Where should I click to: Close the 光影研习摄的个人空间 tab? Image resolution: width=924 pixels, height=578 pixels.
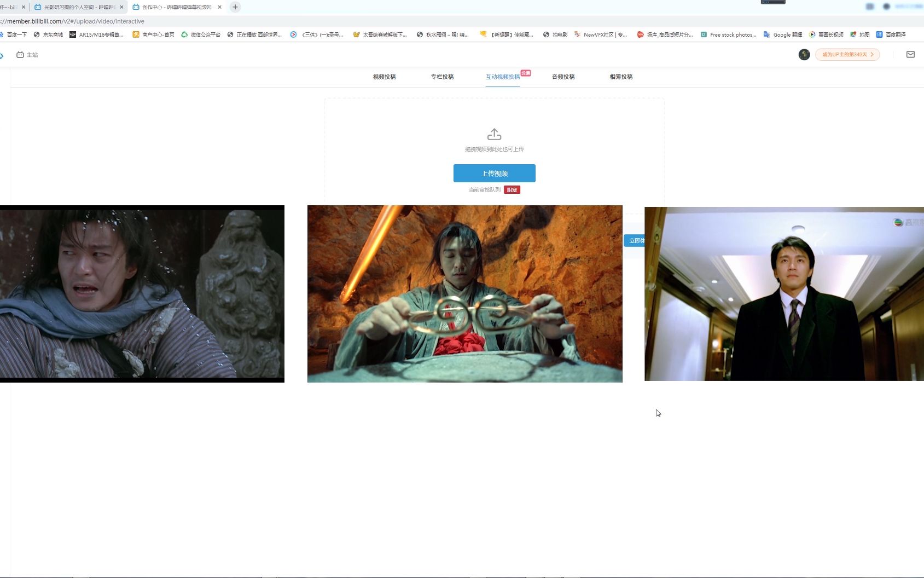click(121, 7)
